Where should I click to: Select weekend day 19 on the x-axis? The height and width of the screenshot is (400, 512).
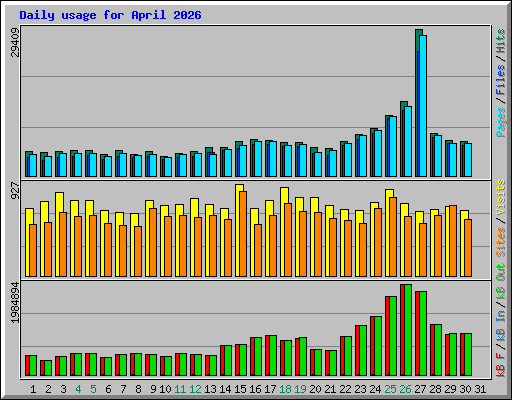[300, 389]
